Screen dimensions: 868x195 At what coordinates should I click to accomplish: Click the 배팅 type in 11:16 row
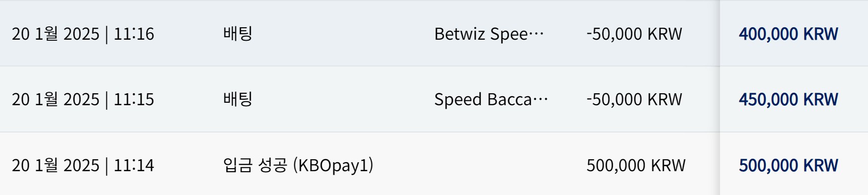pos(238,34)
